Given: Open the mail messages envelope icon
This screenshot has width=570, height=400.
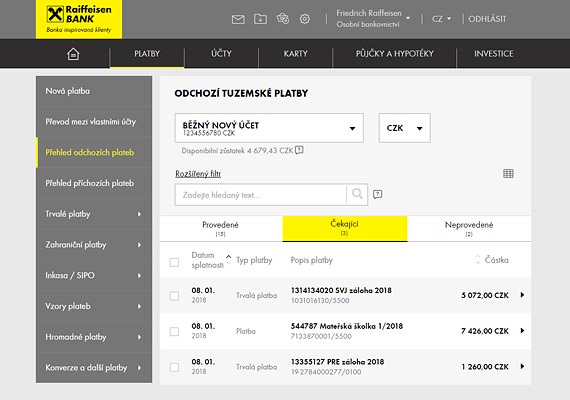Looking at the screenshot, I should point(238,19).
